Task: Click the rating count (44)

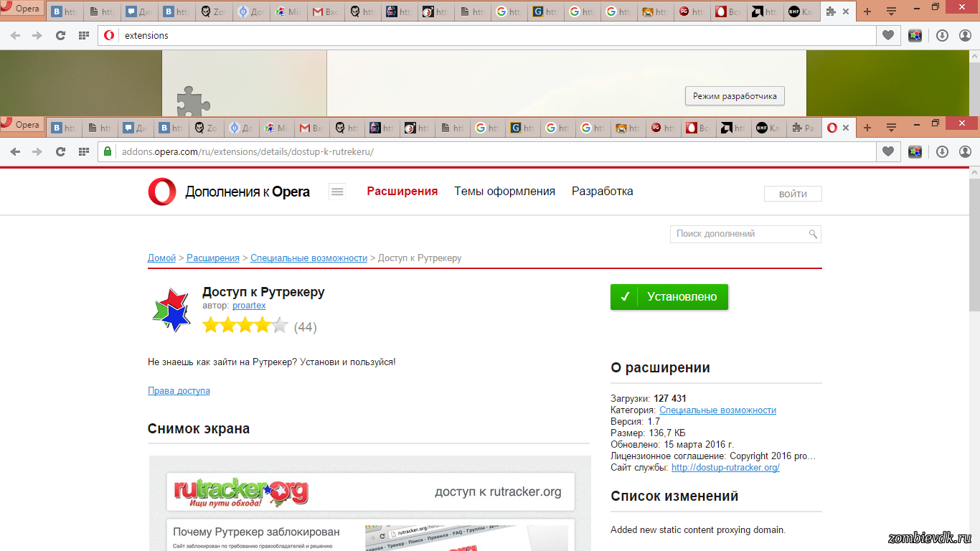Action: (x=306, y=327)
